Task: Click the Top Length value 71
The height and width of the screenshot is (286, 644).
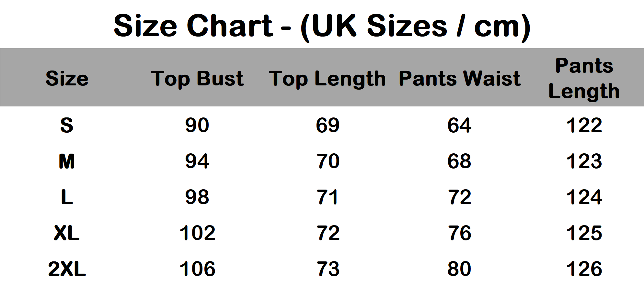Action: (x=328, y=197)
